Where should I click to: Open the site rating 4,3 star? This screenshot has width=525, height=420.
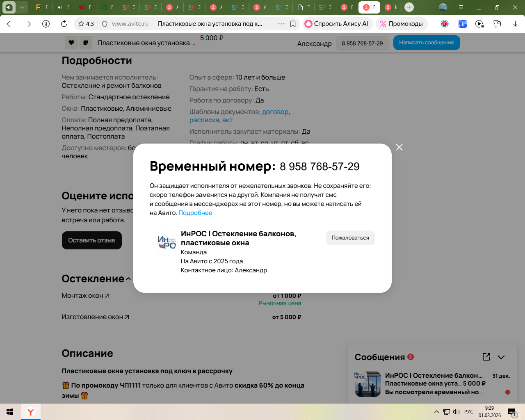(86, 24)
